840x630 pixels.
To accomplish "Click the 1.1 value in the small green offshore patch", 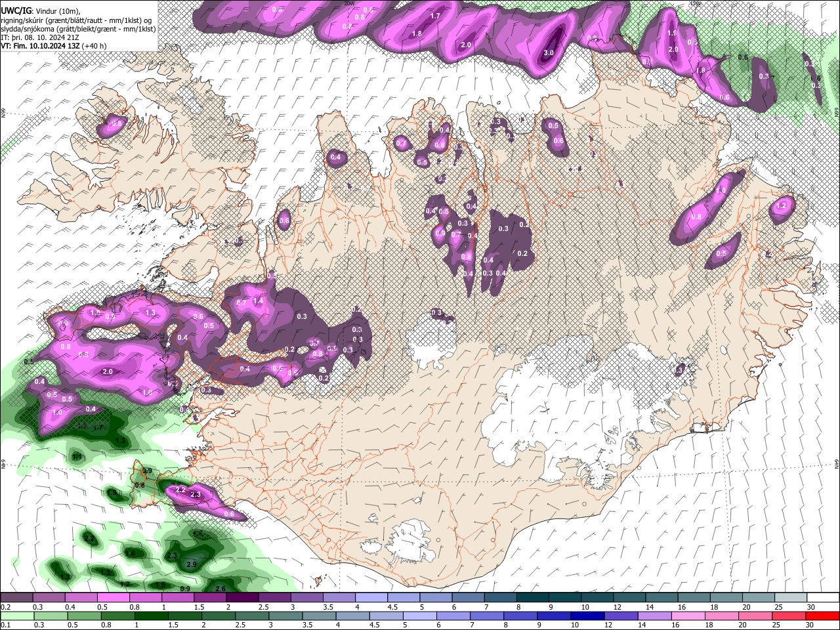I will point(77,457).
